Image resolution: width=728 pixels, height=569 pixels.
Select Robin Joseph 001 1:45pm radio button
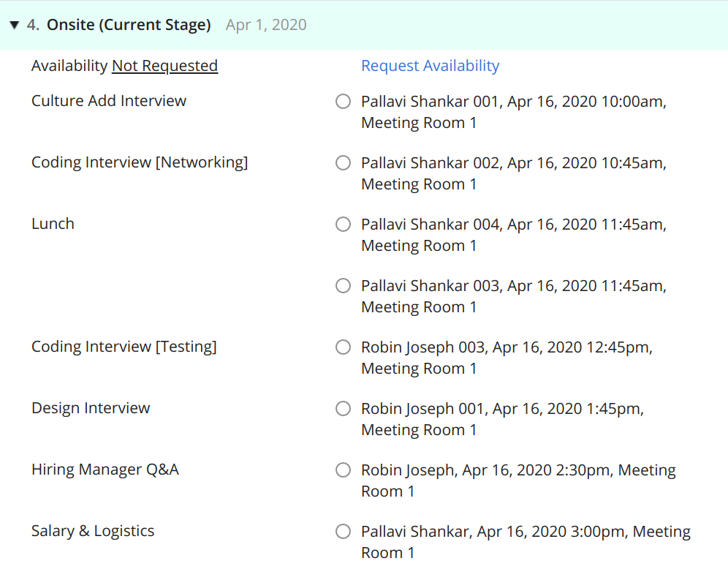click(343, 409)
